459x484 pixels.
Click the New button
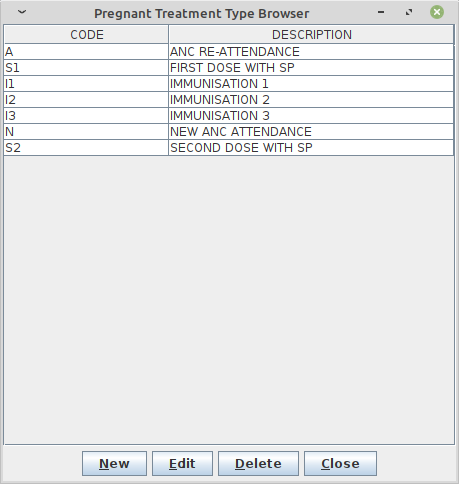[x=114, y=463]
